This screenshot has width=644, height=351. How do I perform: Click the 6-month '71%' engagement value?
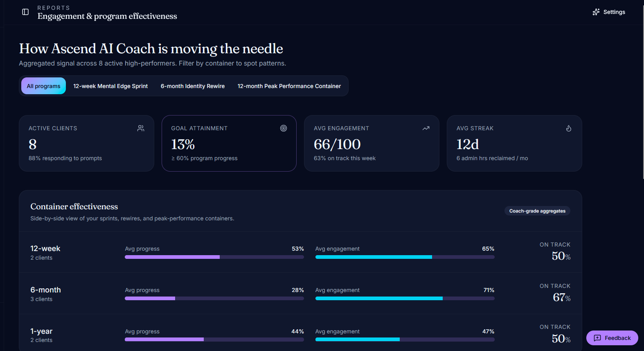pos(489,290)
